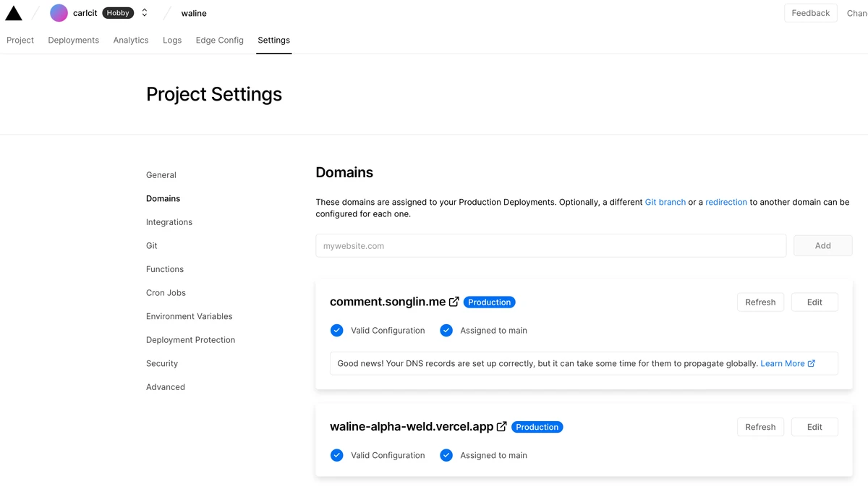Edit the comment.songlin.me domain
Screen dimensions: 868x500
pos(814,302)
